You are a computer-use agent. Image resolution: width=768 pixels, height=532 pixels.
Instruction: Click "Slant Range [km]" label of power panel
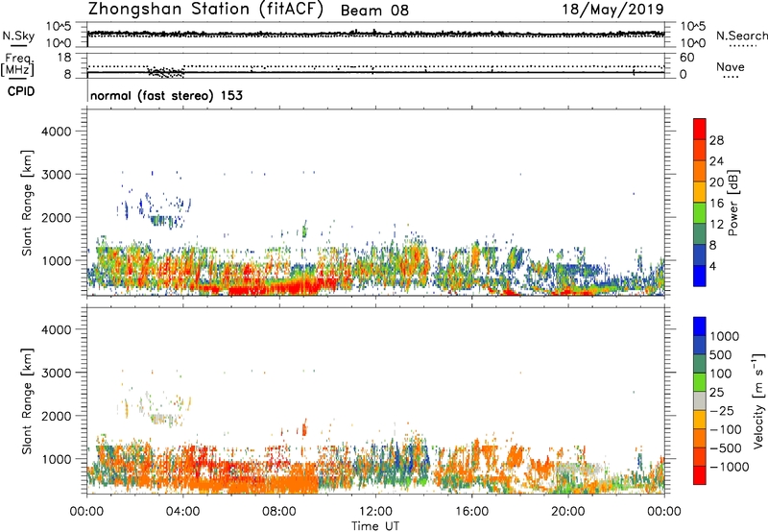pos(27,203)
